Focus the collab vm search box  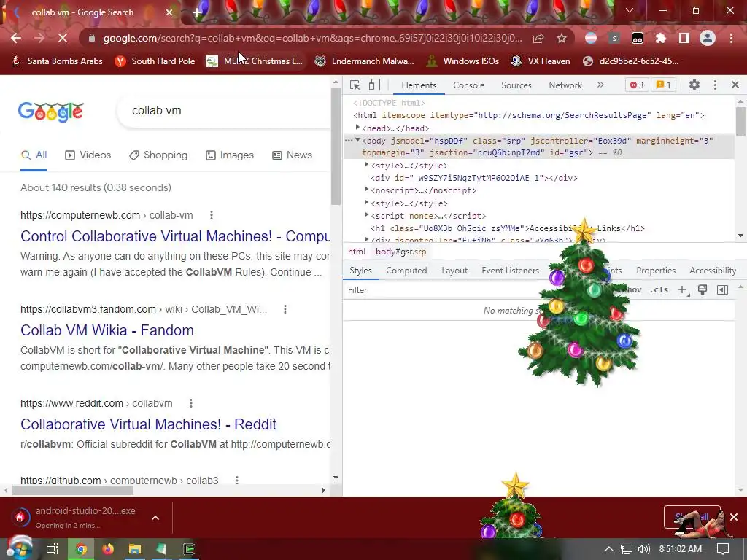coord(224,111)
